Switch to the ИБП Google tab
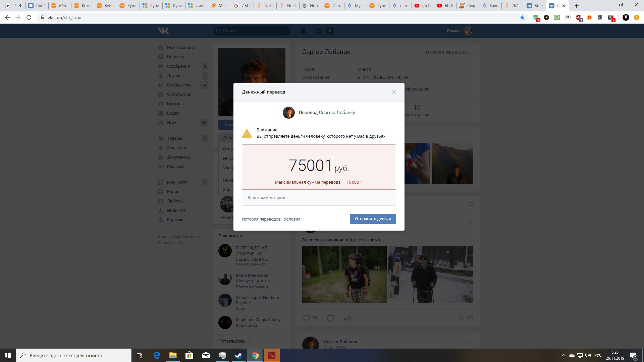644x362 pixels. pyautogui.click(x=242, y=6)
